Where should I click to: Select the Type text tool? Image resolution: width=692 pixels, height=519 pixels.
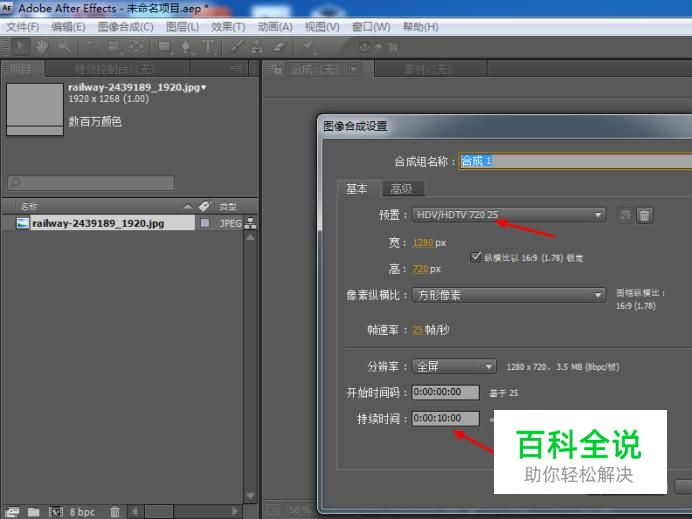coord(208,46)
